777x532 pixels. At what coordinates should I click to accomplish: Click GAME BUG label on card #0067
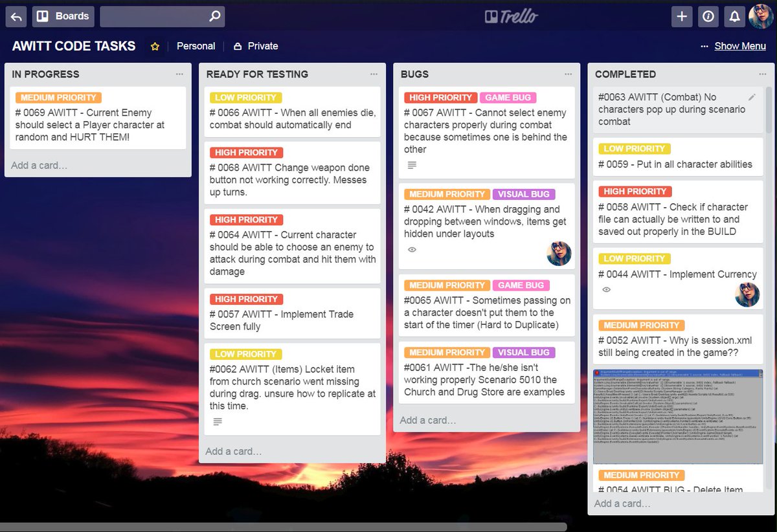[x=508, y=98]
